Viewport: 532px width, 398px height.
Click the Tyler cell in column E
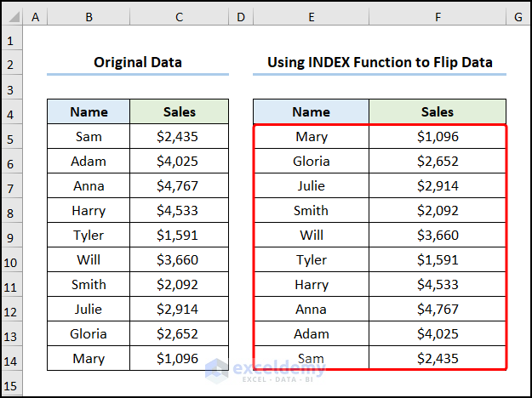(x=311, y=259)
